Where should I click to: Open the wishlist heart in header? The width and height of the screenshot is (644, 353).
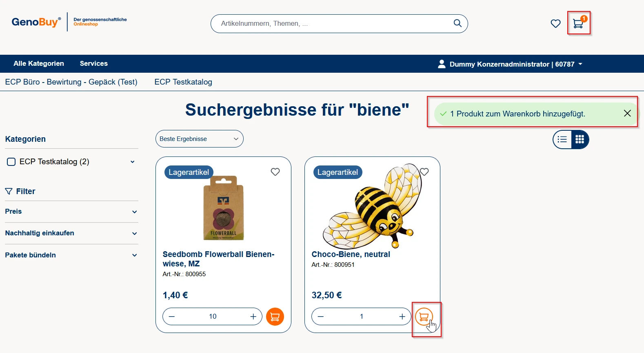point(555,24)
